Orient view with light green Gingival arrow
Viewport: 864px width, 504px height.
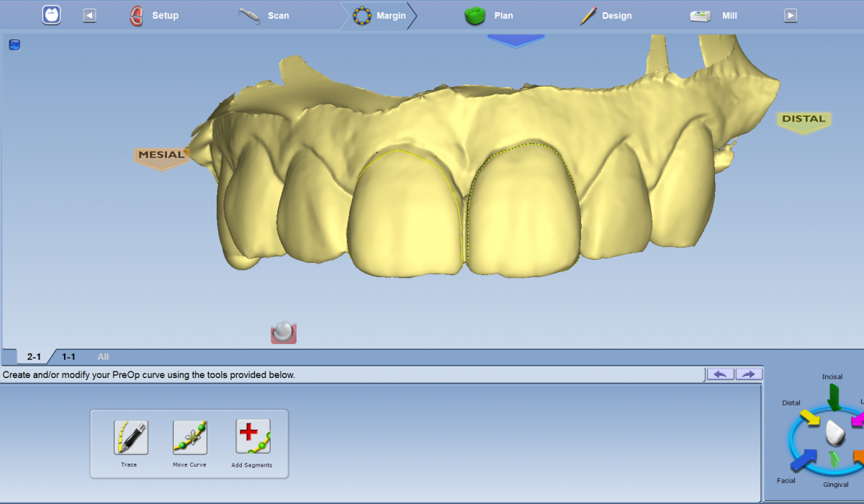tap(834, 459)
